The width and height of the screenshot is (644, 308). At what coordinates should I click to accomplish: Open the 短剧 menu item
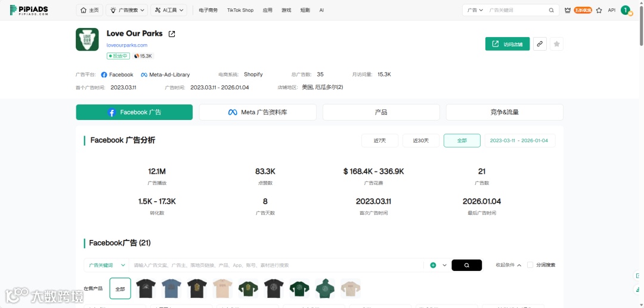(x=305, y=10)
